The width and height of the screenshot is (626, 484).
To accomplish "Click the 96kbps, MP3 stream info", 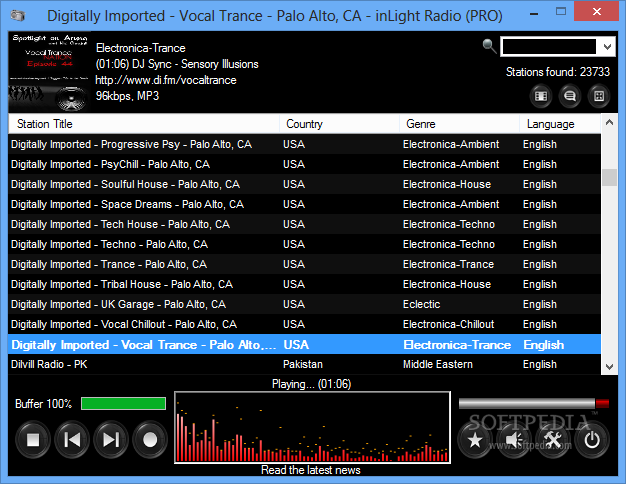I will pyautogui.click(x=127, y=96).
